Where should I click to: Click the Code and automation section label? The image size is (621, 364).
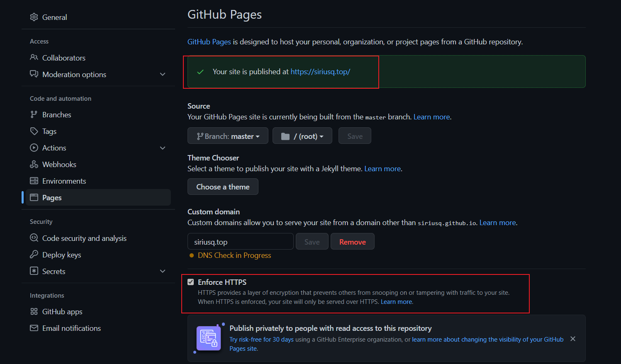(x=61, y=99)
